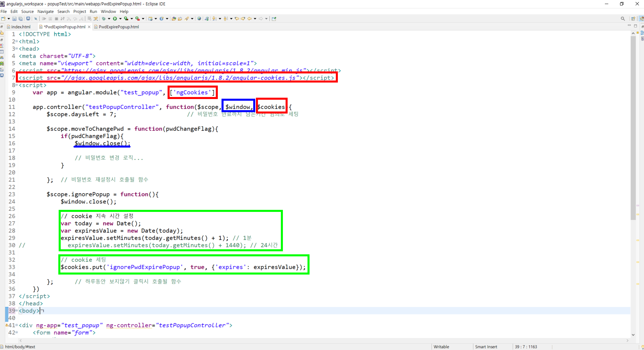Toggle the Use Step Filters icon

(96, 19)
